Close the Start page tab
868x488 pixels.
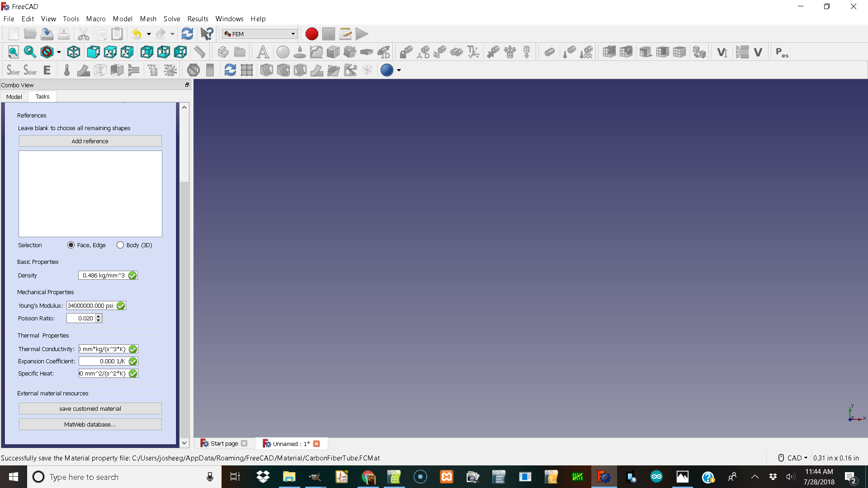coord(244,443)
